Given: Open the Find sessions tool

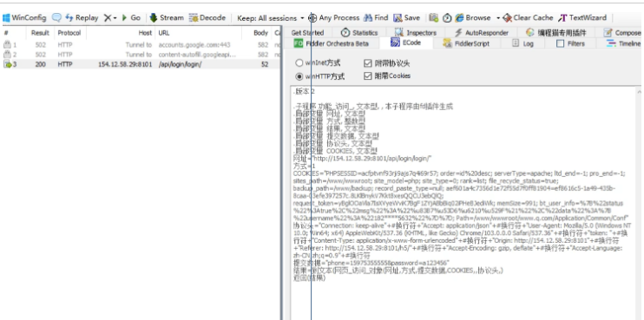Looking at the screenshot, I should [x=376, y=18].
